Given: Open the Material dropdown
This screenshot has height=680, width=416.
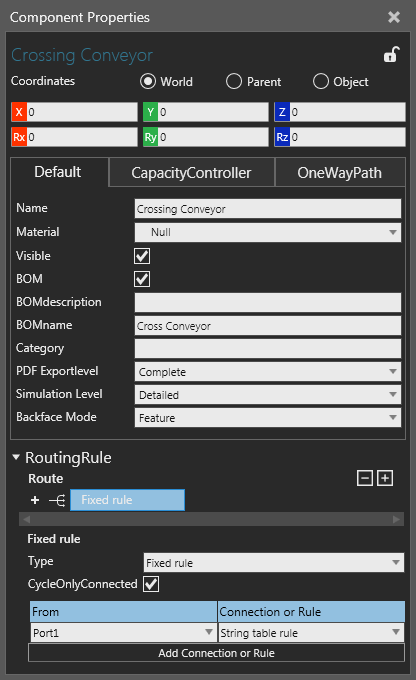Looking at the screenshot, I should (268, 232).
